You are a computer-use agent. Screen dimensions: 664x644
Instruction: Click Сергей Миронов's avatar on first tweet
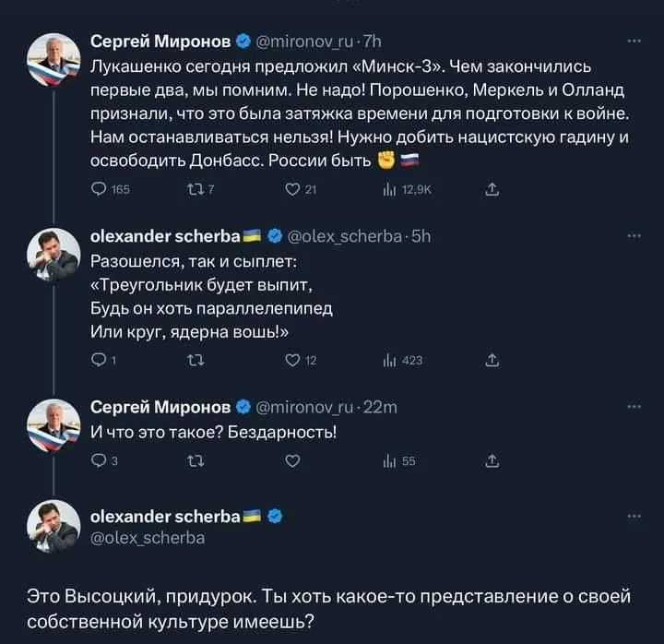coord(53,59)
